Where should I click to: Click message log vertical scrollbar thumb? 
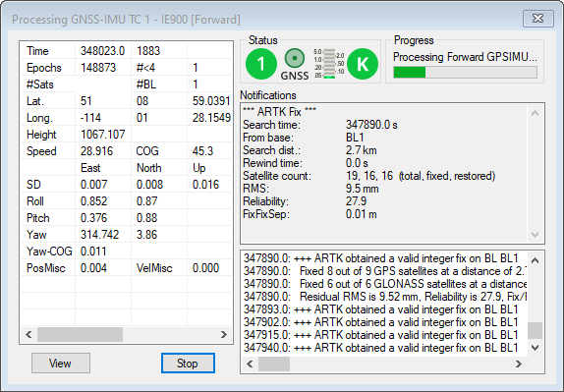point(535,330)
